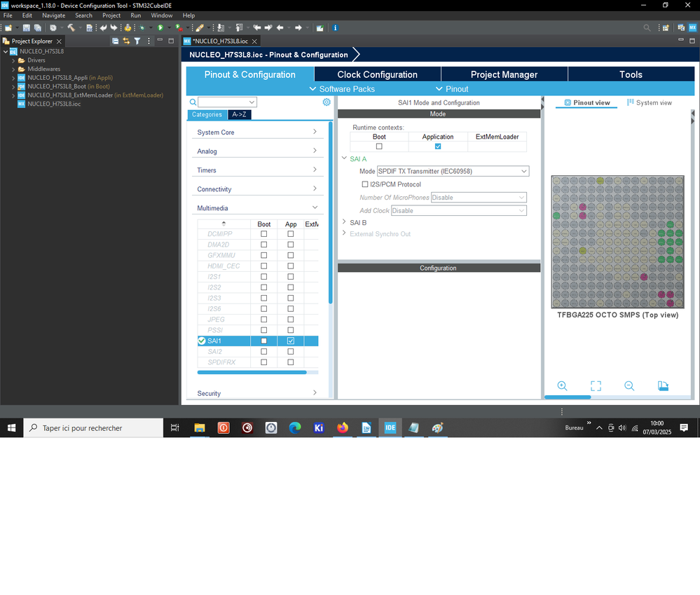
Task: Open Microsoft Edge from the taskbar
Action: click(x=294, y=428)
